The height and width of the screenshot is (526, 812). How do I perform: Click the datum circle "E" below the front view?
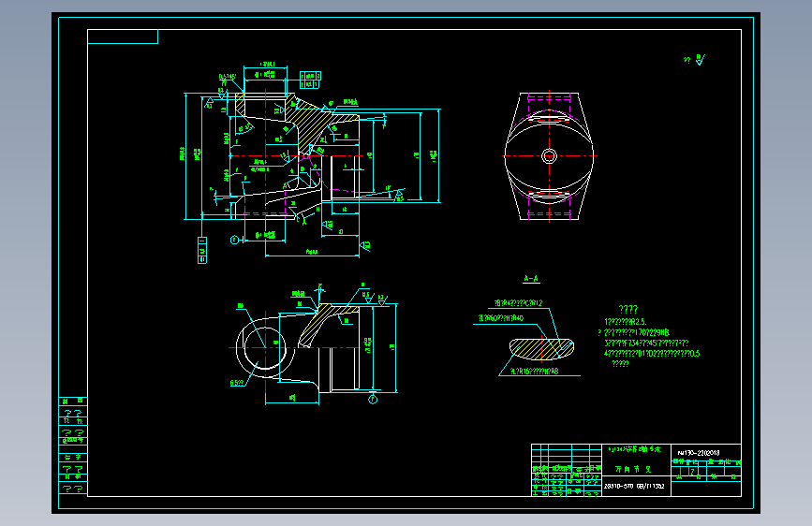tap(234, 240)
